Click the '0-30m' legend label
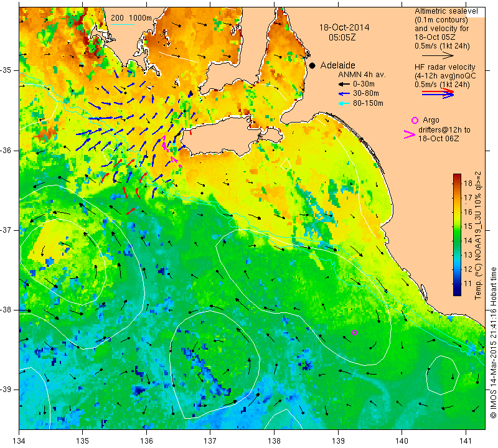Image resolution: width=498 pixels, height=448 pixels. pos(364,84)
